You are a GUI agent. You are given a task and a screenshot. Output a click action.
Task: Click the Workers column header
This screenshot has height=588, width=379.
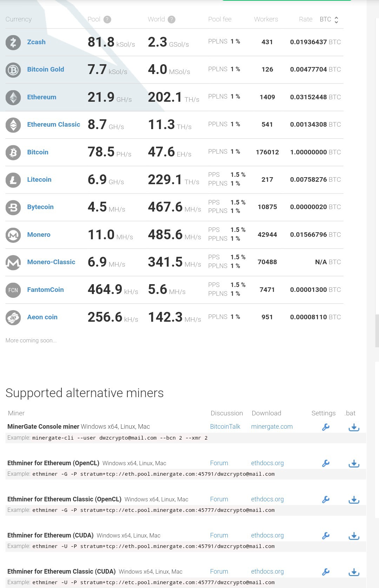[x=266, y=19]
